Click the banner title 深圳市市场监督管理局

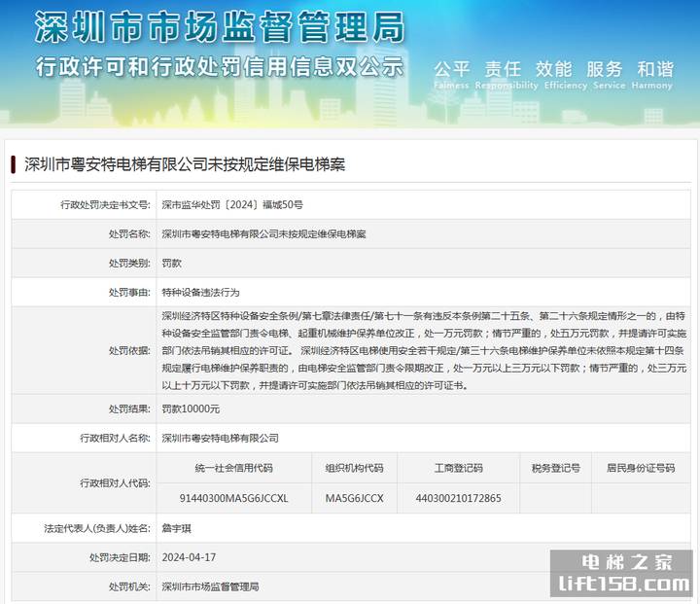tap(220, 27)
